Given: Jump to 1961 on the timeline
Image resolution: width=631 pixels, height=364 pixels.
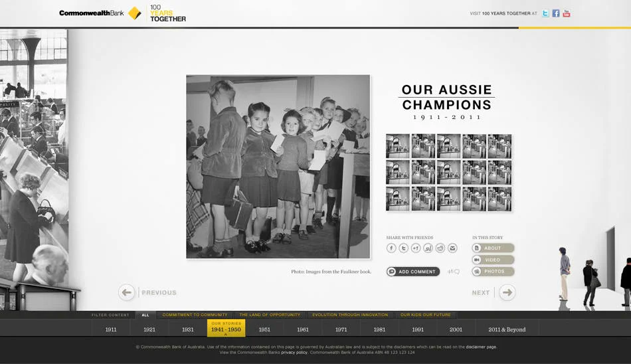Looking at the screenshot, I should (x=303, y=329).
